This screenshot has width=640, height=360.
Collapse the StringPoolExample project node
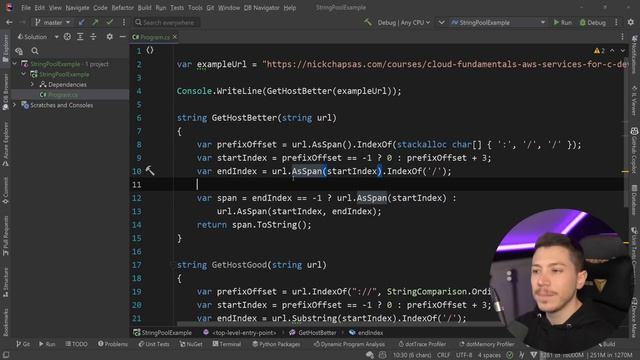tap(24, 74)
